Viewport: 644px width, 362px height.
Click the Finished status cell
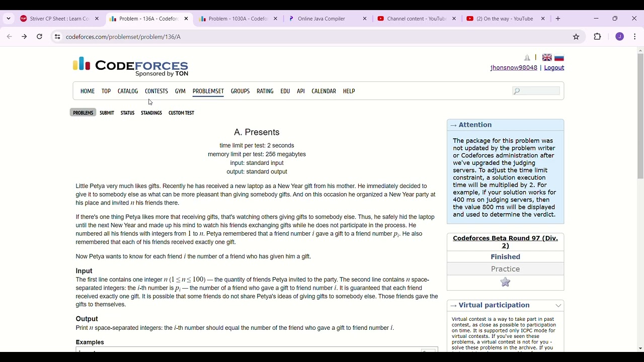[x=506, y=257]
